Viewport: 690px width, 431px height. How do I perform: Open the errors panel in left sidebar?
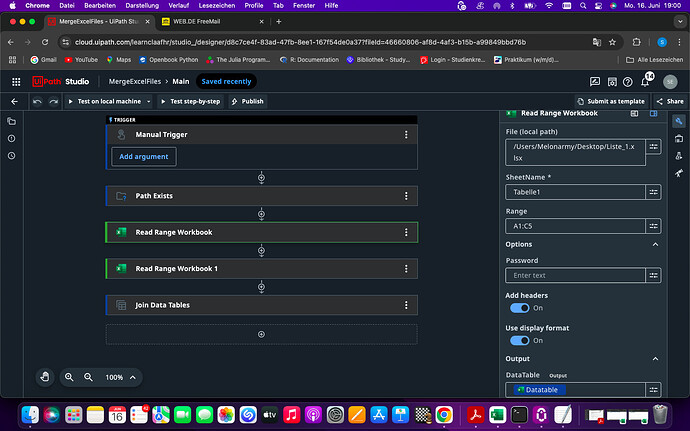point(12,138)
